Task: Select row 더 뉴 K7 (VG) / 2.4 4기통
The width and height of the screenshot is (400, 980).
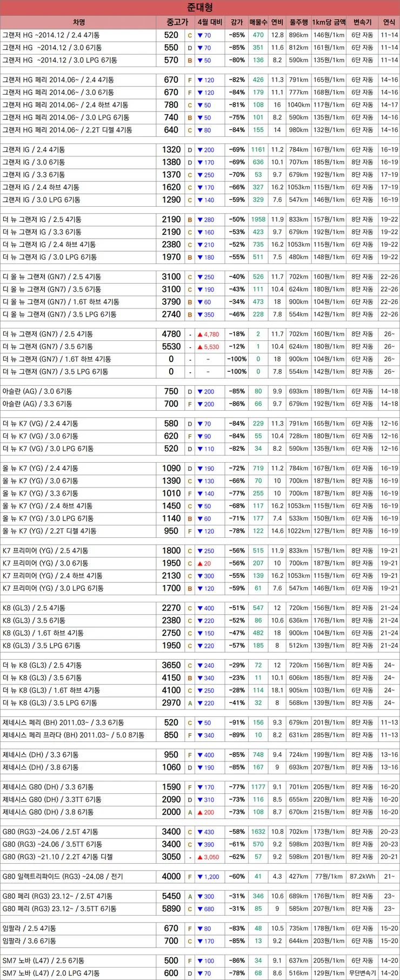Action: (200, 424)
